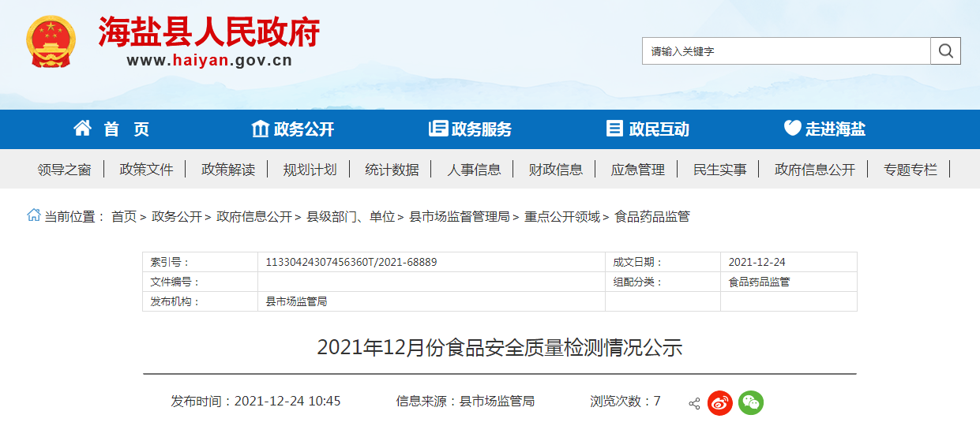Screen dimensions: 980x426
Task: Open 政民互动 navigation item
Action: tap(648, 129)
